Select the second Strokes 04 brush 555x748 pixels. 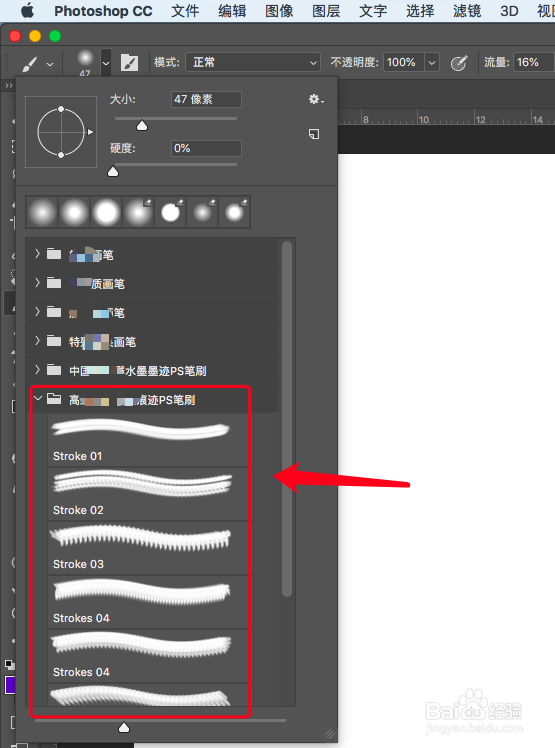coord(148,655)
